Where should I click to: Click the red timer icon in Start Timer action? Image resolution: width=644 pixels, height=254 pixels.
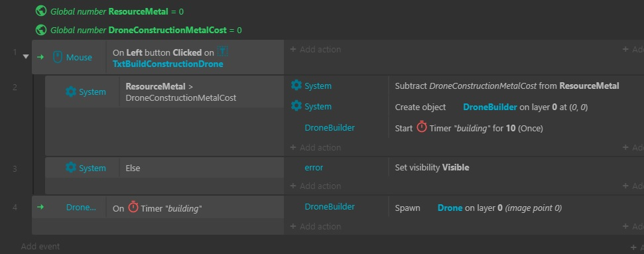click(x=422, y=127)
